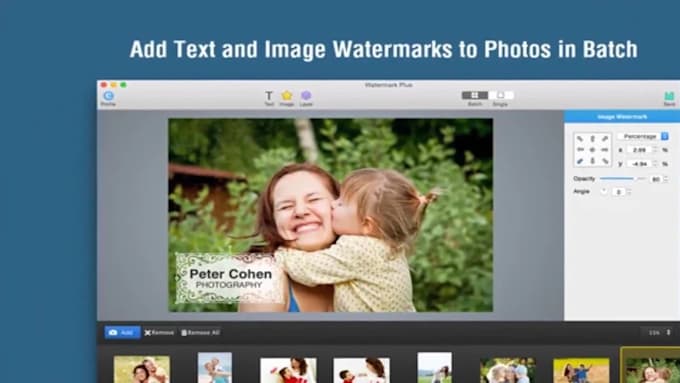Viewport: 680px width, 383px height.
Task: Click the Remove All button
Action: click(x=200, y=333)
